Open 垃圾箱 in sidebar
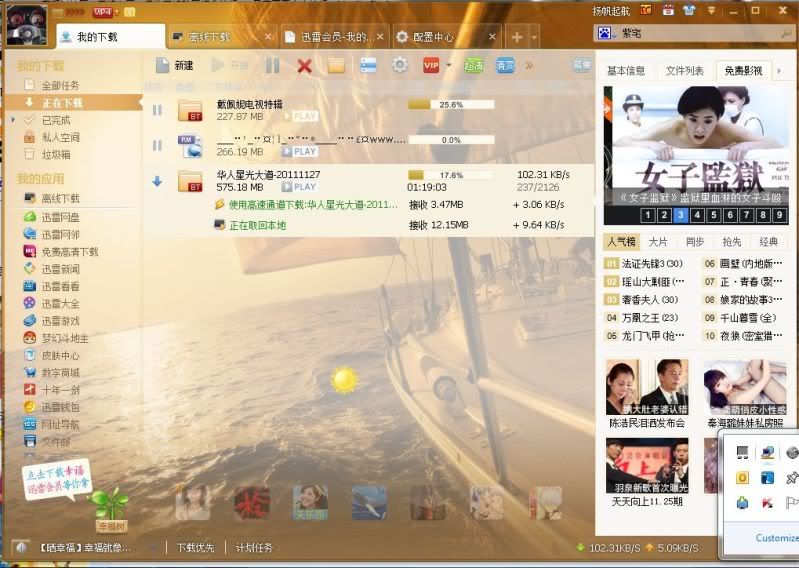799x568 pixels. pos(56,154)
